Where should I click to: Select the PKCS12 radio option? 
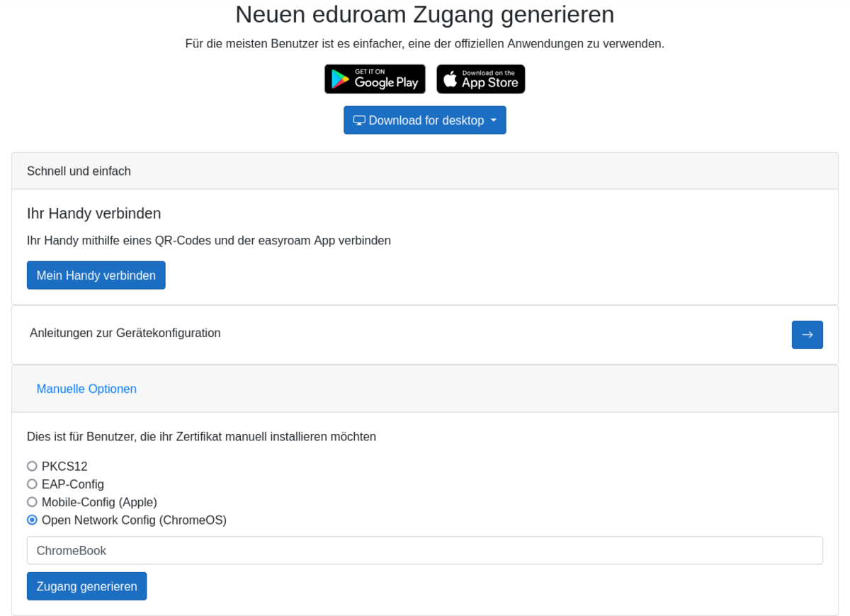click(x=32, y=467)
